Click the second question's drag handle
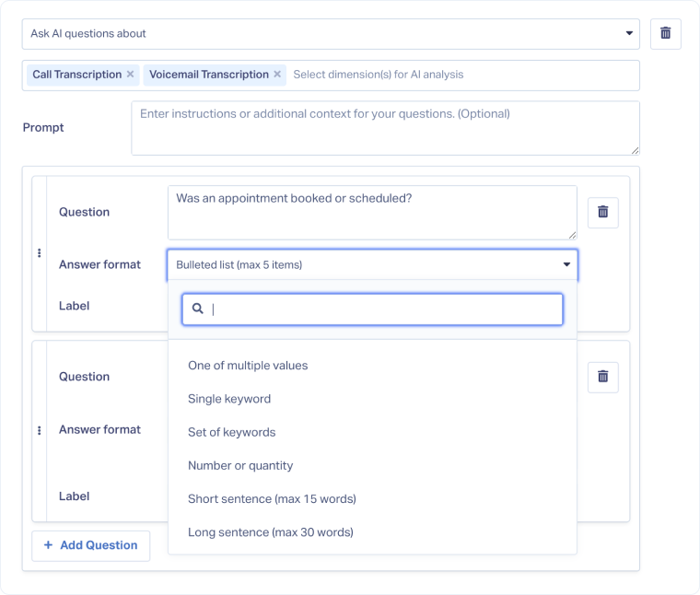700x595 pixels. tap(39, 430)
